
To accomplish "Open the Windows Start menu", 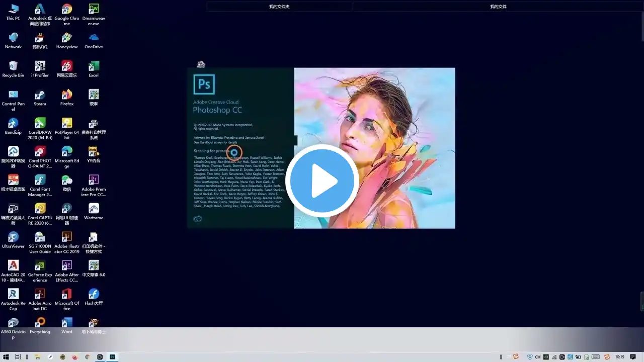I will tap(6, 357).
